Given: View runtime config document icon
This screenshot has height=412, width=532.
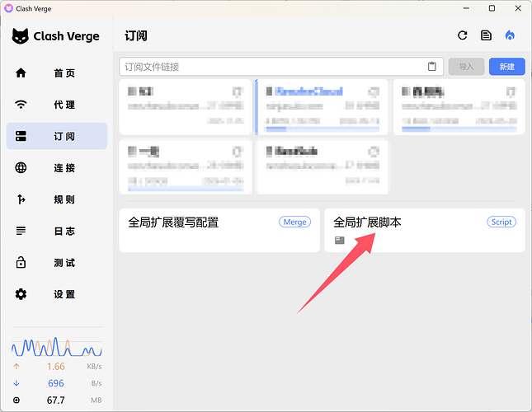Looking at the screenshot, I should (486, 35).
